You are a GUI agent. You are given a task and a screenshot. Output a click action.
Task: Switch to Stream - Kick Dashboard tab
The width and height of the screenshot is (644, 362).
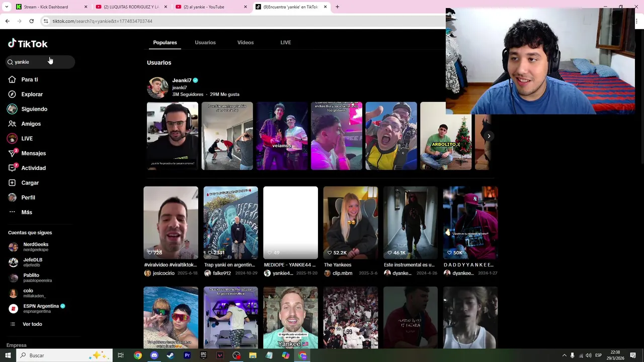tap(51, 7)
